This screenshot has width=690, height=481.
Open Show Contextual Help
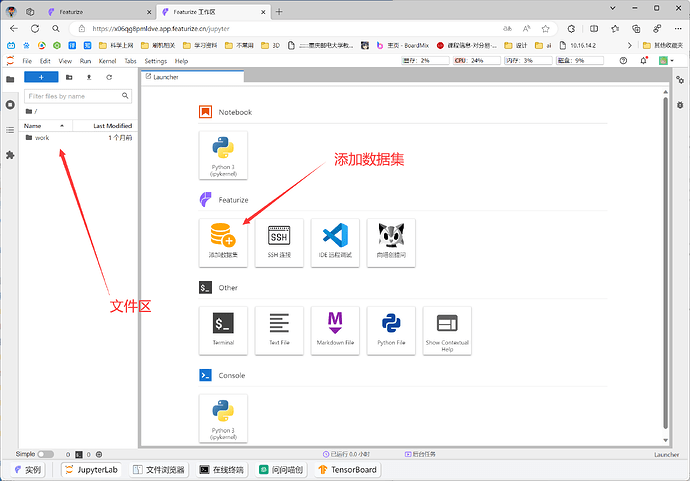(447, 330)
